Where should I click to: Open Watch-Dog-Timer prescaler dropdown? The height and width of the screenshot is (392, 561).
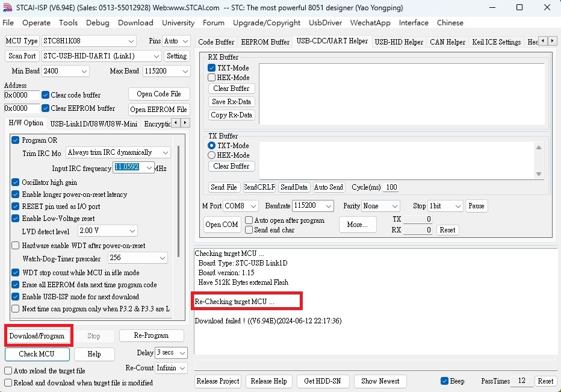(x=138, y=258)
